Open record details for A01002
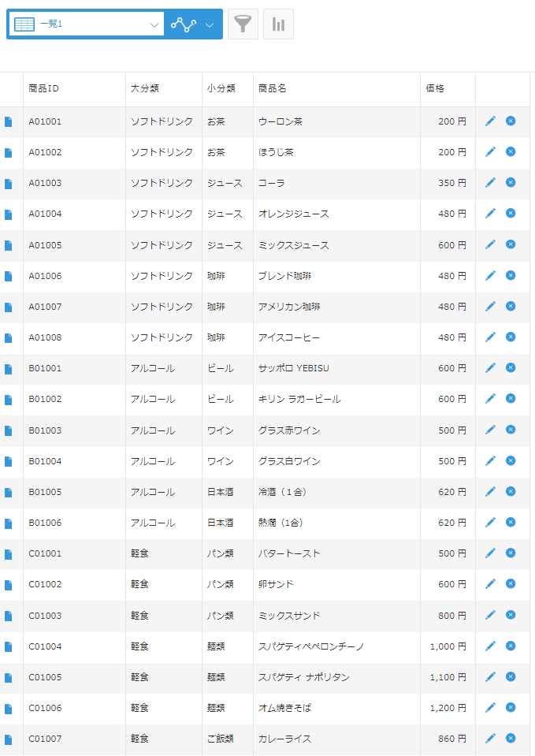535x756 pixels. tap(8, 153)
